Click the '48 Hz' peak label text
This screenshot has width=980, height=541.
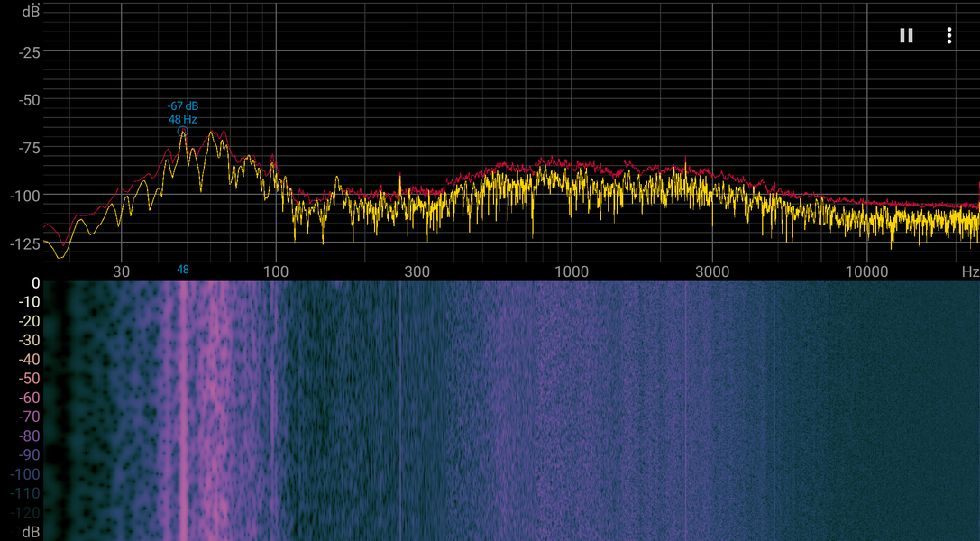pyautogui.click(x=182, y=119)
